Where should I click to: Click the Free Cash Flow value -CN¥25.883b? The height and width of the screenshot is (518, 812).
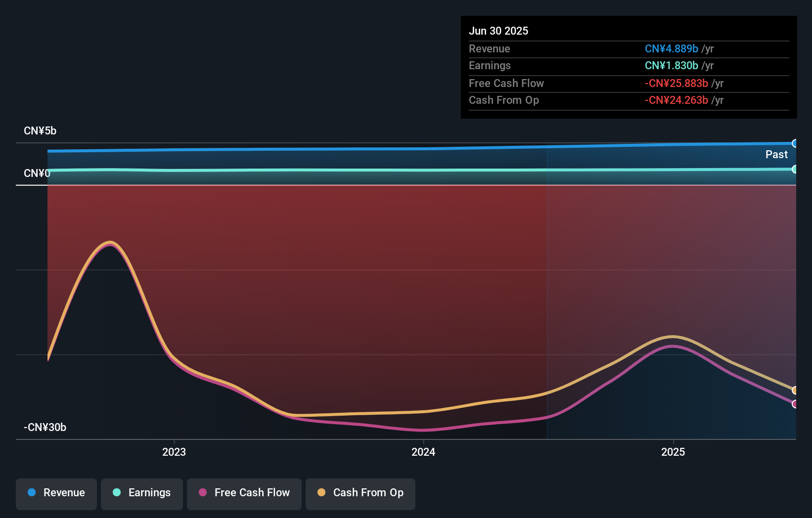click(676, 83)
